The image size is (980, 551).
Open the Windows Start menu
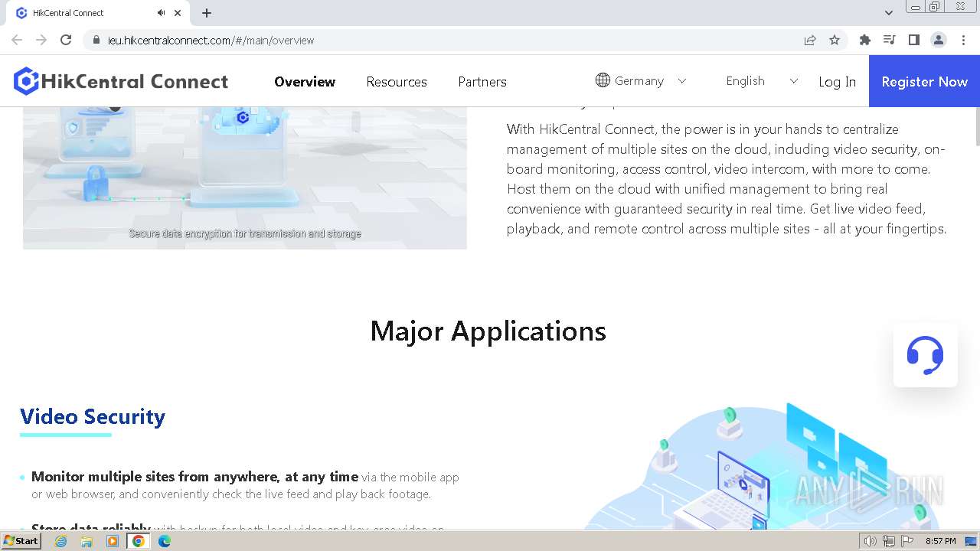[x=21, y=541]
